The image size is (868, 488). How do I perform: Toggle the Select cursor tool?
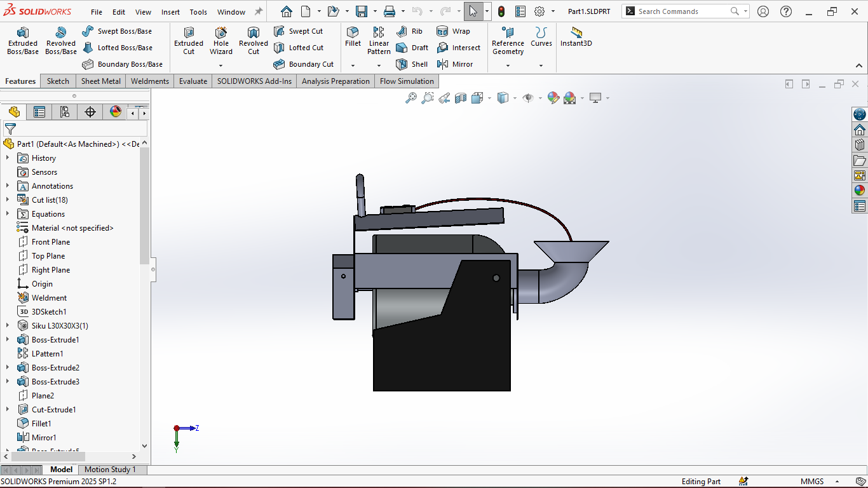click(x=473, y=11)
